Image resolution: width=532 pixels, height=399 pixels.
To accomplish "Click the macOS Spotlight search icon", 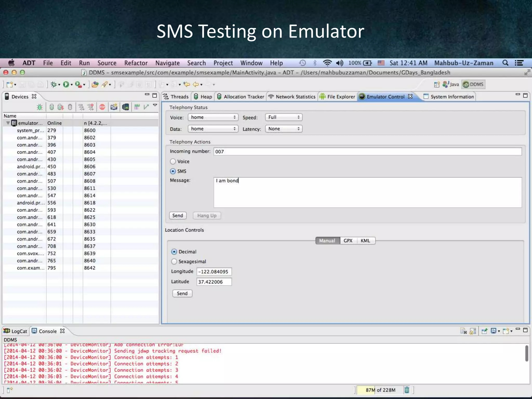I will click(x=505, y=63).
